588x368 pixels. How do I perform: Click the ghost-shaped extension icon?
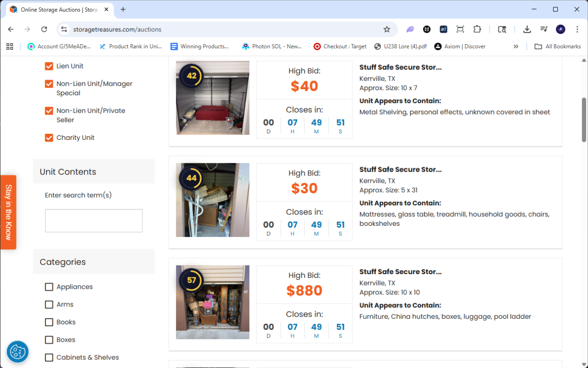pyautogui.click(x=410, y=29)
